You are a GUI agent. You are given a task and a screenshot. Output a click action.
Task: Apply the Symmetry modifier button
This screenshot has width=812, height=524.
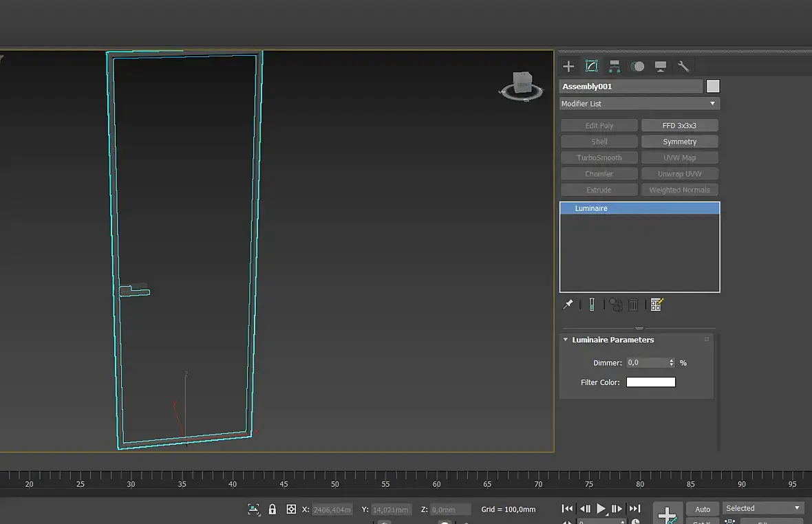click(679, 142)
